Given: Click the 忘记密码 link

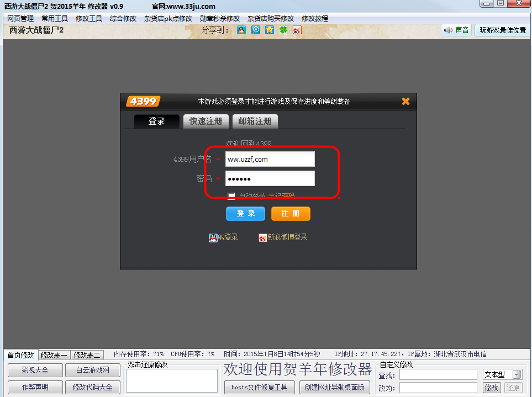Looking at the screenshot, I should tap(281, 196).
